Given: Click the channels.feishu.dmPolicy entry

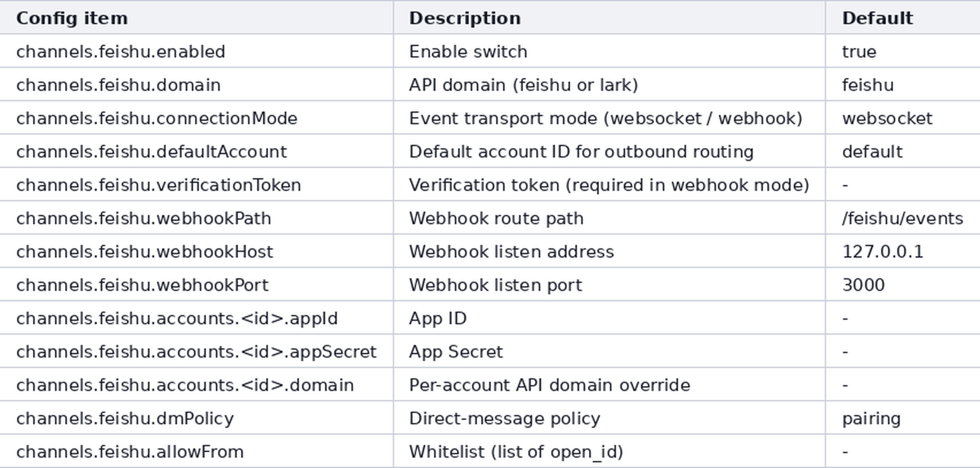Looking at the screenshot, I should click(x=125, y=419).
